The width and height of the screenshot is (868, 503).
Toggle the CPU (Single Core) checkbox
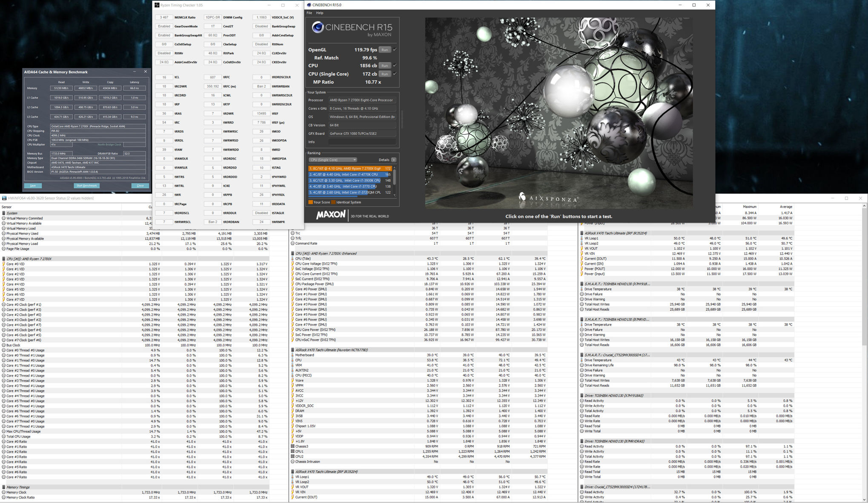point(395,74)
